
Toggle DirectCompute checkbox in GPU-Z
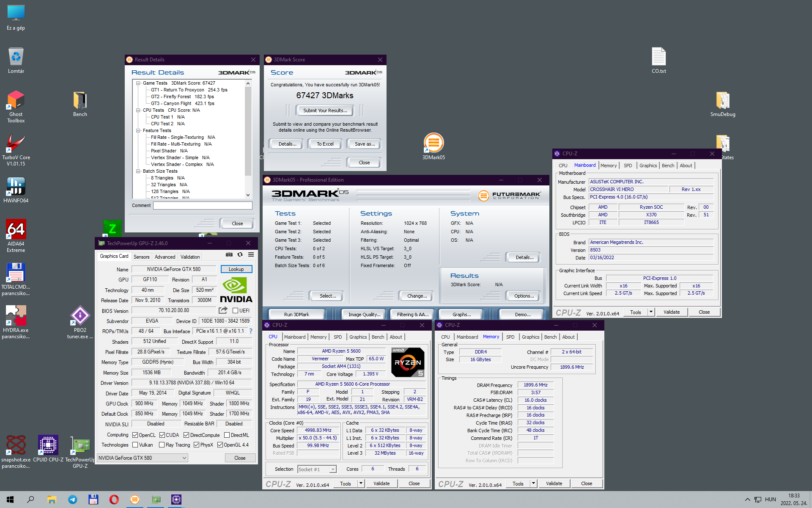pos(186,435)
